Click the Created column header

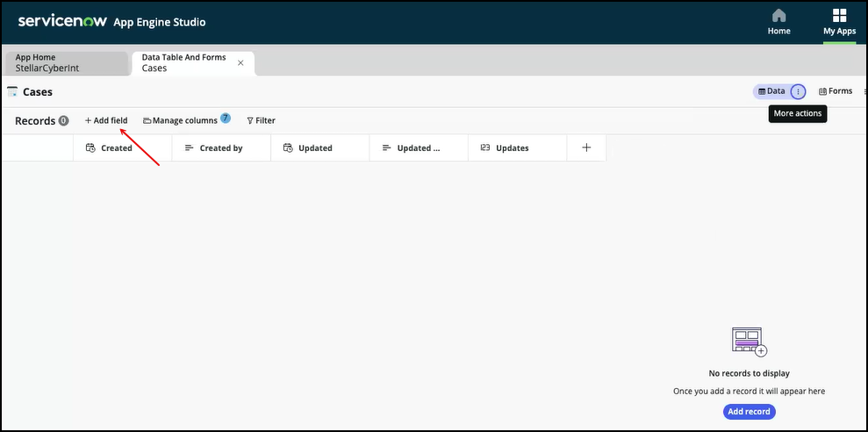click(x=116, y=148)
